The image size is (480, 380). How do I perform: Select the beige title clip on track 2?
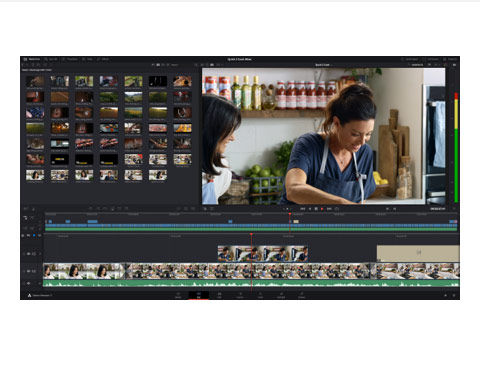[418, 254]
